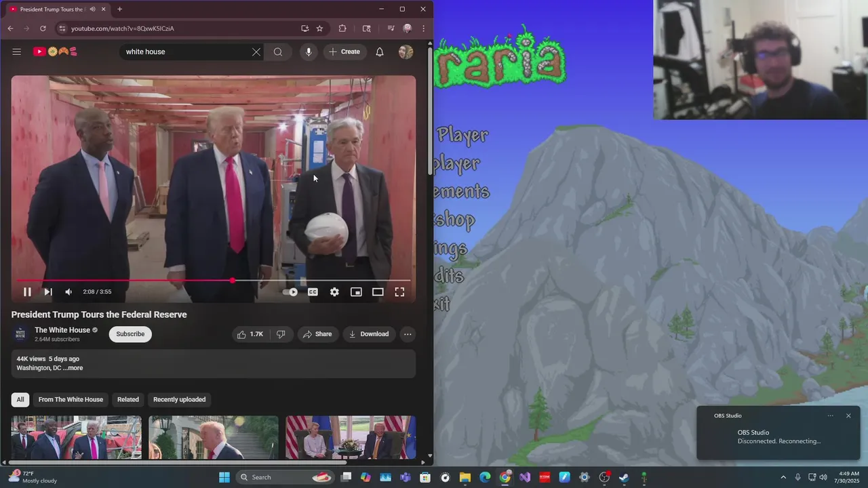
Task: Open first recommended video thumbnail
Action: [x=76, y=438]
